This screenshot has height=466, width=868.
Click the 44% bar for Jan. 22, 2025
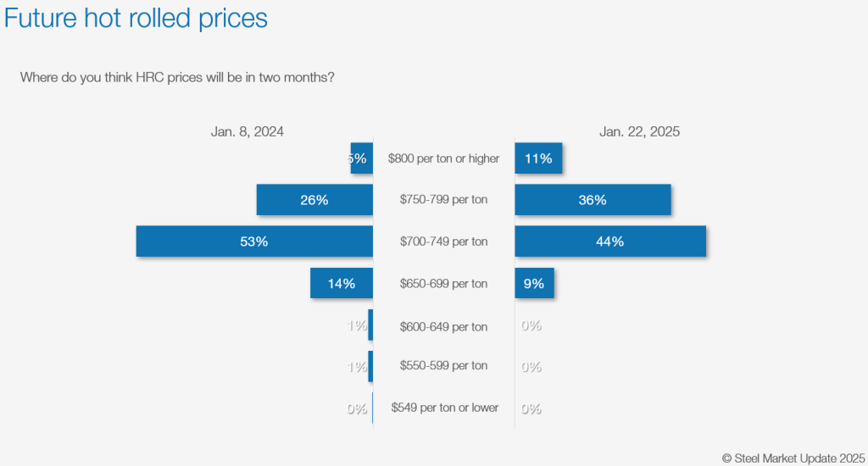[x=610, y=241]
